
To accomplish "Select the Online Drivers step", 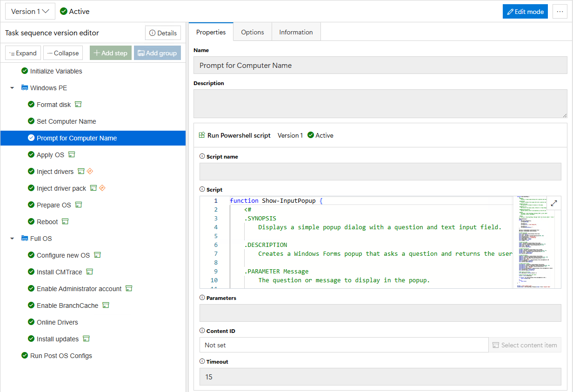I will pyautogui.click(x=93, y=322).
